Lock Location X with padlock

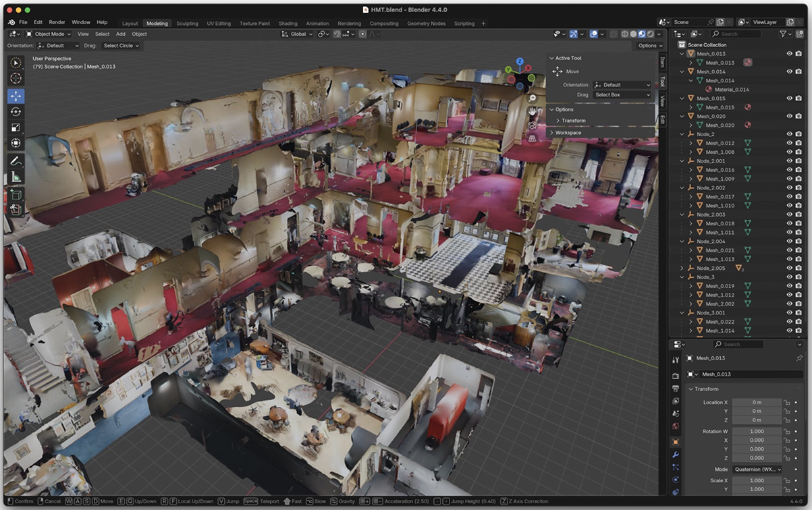787,403
